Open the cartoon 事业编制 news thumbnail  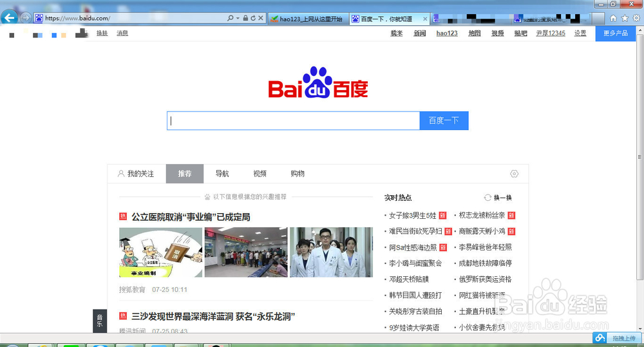pyautogui.click(x=160, y=252)
